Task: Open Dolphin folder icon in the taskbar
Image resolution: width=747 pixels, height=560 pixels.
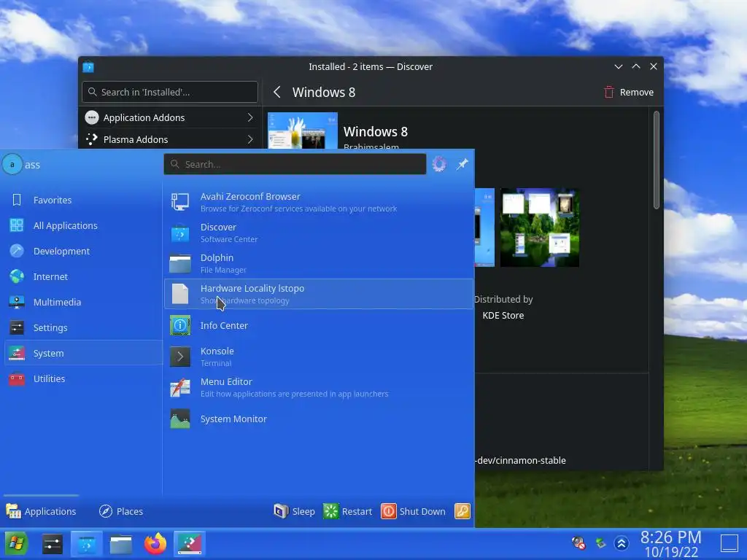Action: click(121, 544)
